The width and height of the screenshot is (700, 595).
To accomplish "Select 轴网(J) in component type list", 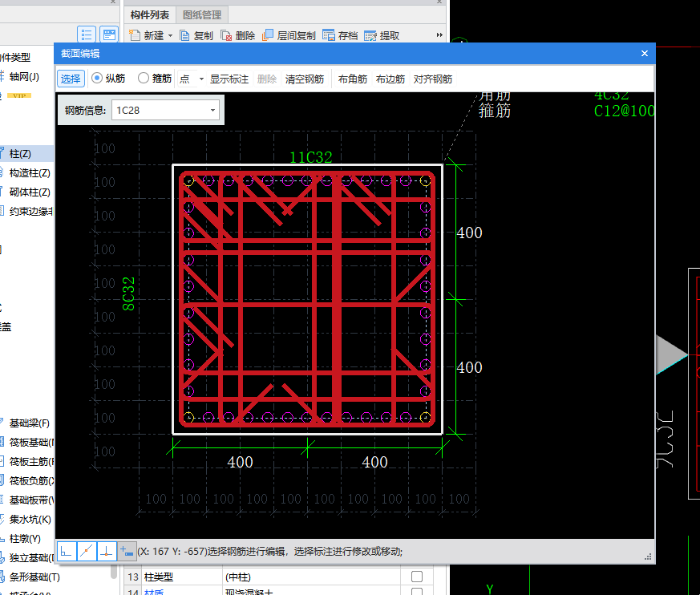I will click(x=24, y=77).
